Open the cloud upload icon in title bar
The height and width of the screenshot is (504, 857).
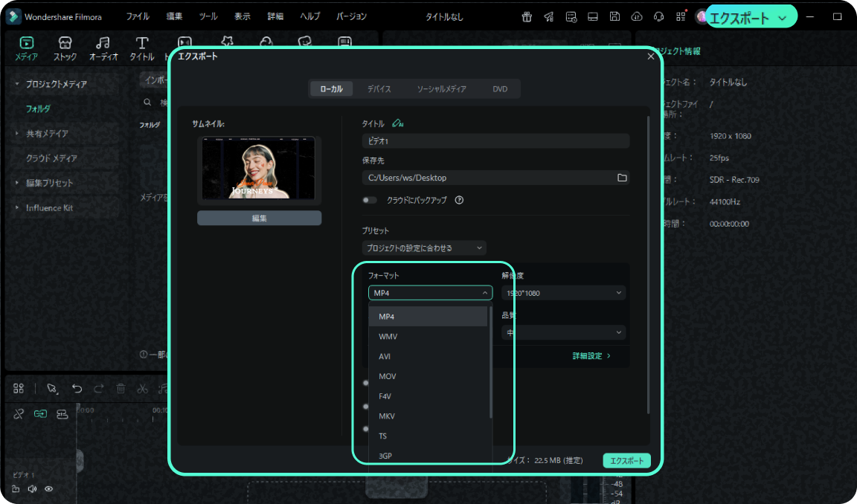637,16
